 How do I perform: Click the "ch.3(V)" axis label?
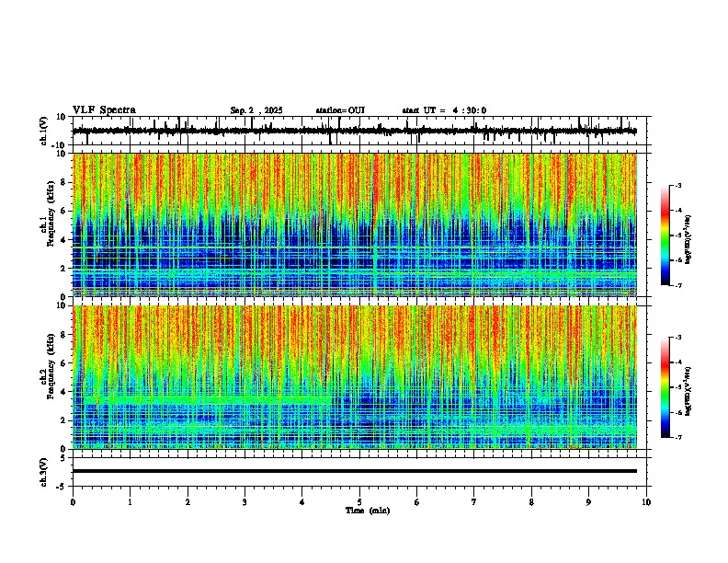pos(44,472)
